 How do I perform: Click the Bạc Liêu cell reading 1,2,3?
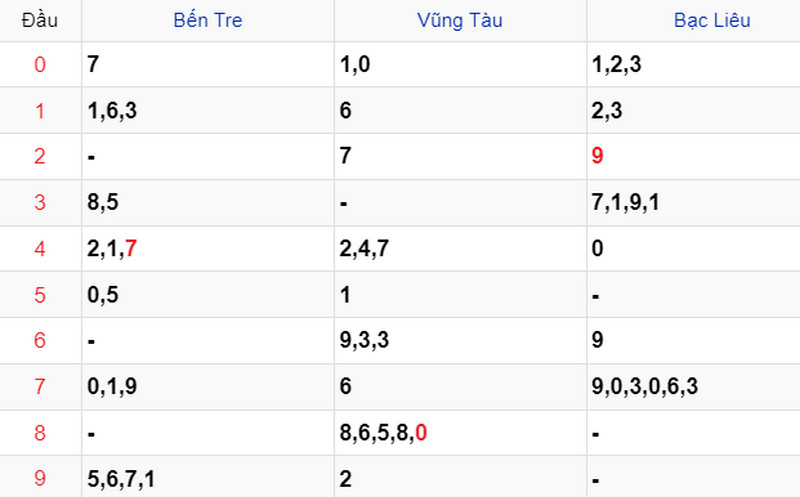click(x=615, y=65)
